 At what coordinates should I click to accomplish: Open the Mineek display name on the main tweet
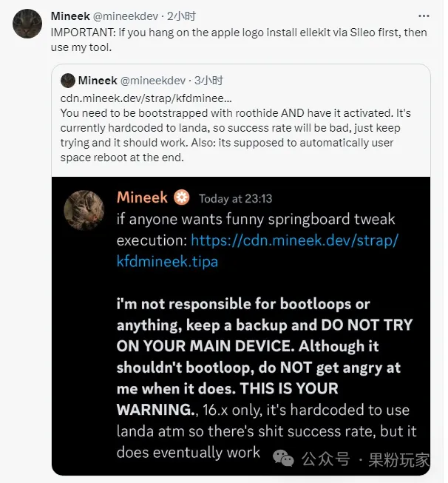tap(69, 16)
